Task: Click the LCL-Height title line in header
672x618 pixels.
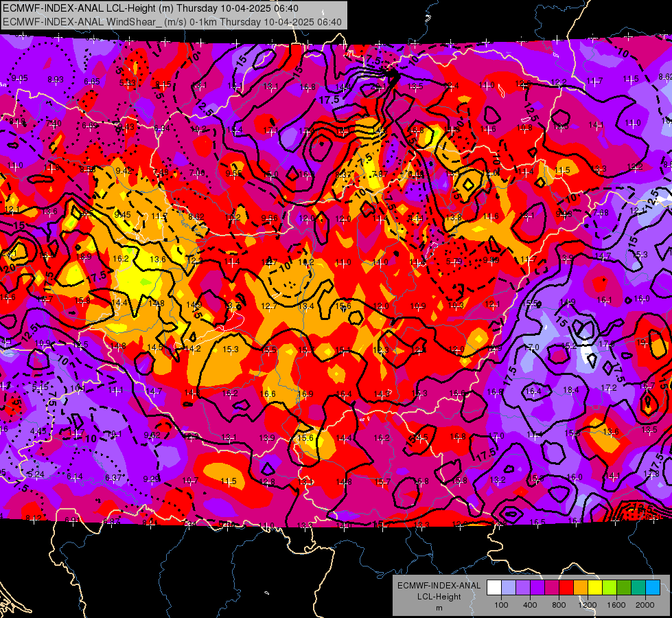Action: pyautogui.click(x=150, y=8)
